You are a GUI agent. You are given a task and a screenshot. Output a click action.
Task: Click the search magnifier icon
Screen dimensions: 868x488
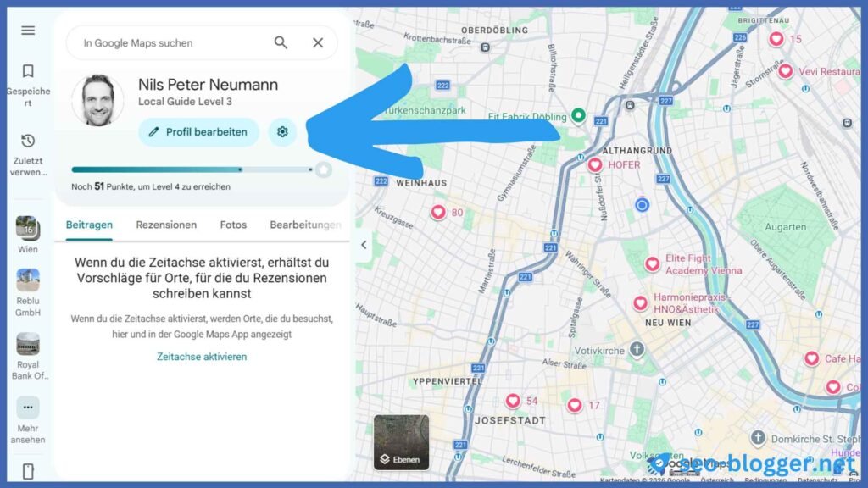281,42
